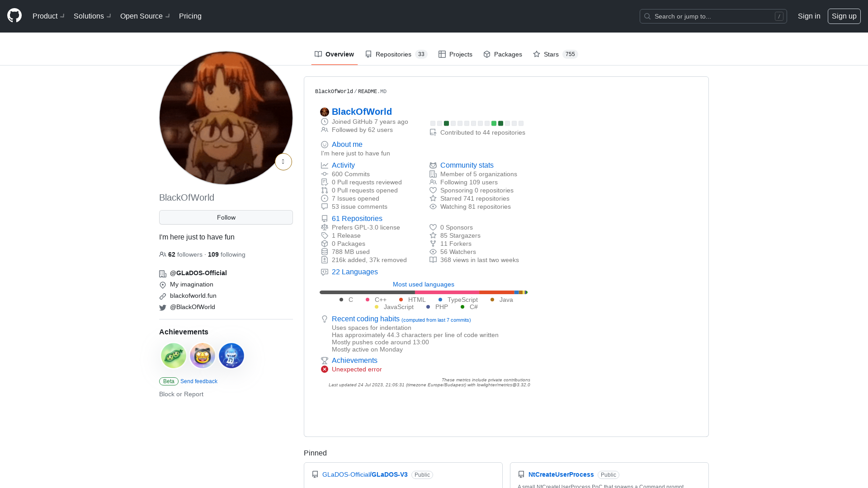Click the Community stats icon

pyautogui.click(x=433, y=165)
